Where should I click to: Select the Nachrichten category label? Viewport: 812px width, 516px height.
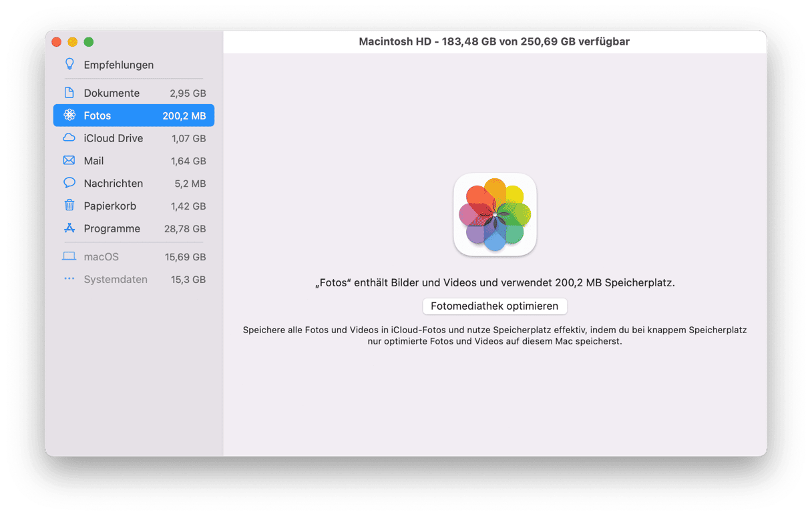coord(114,183)
